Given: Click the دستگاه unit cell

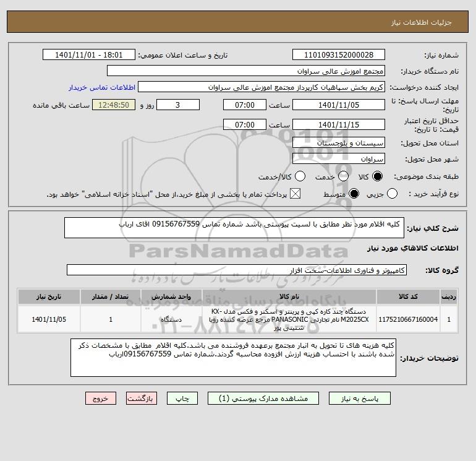Looking at the screenshot, I should [x=171, y=319].
